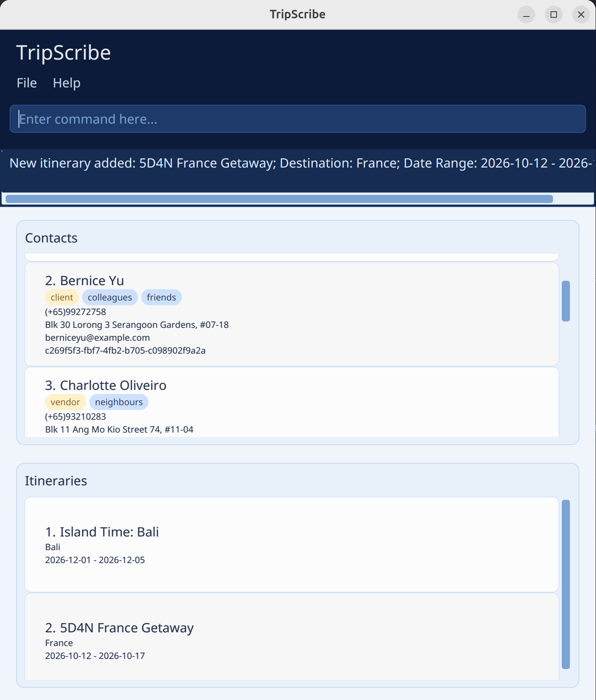Click the command input field

297,119
